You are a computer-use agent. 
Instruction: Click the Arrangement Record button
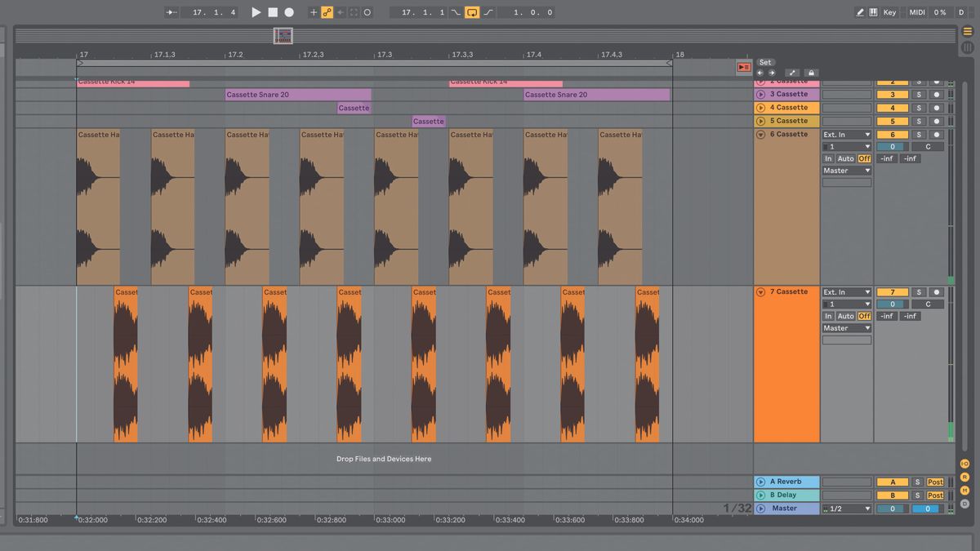tap(289, 11)
